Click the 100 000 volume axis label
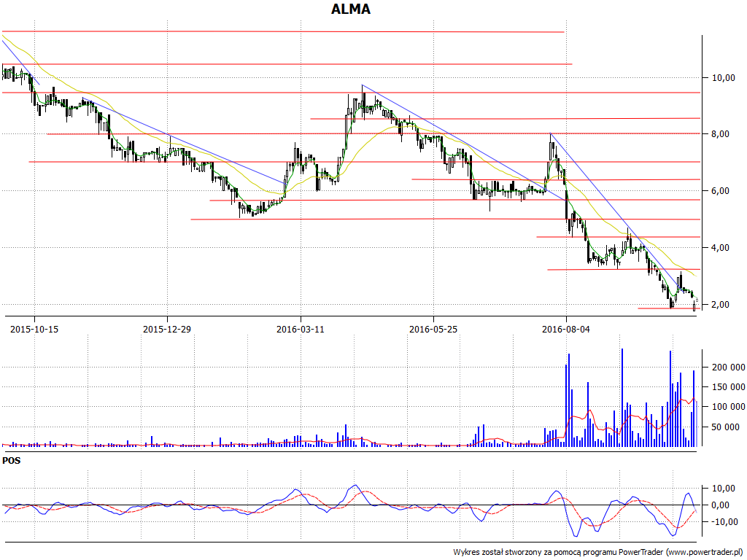The height and width of the screenshot is (560, 747). (x=729, y=407)
